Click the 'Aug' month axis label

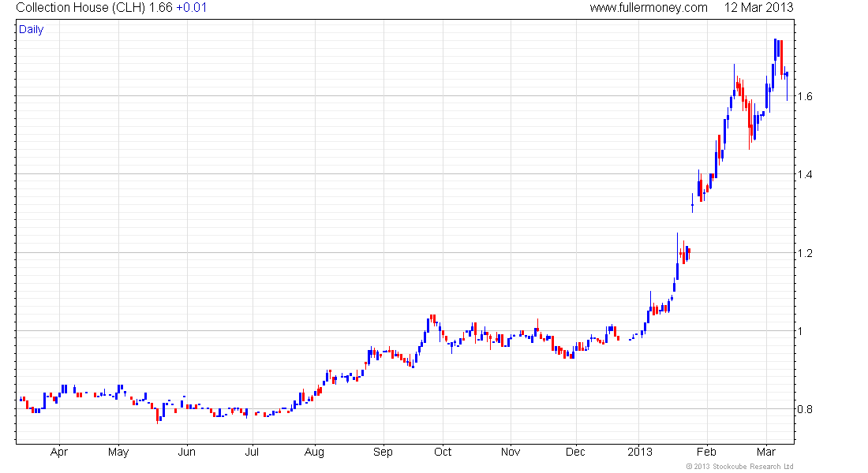pyautogui.click(x=314, y=452)
